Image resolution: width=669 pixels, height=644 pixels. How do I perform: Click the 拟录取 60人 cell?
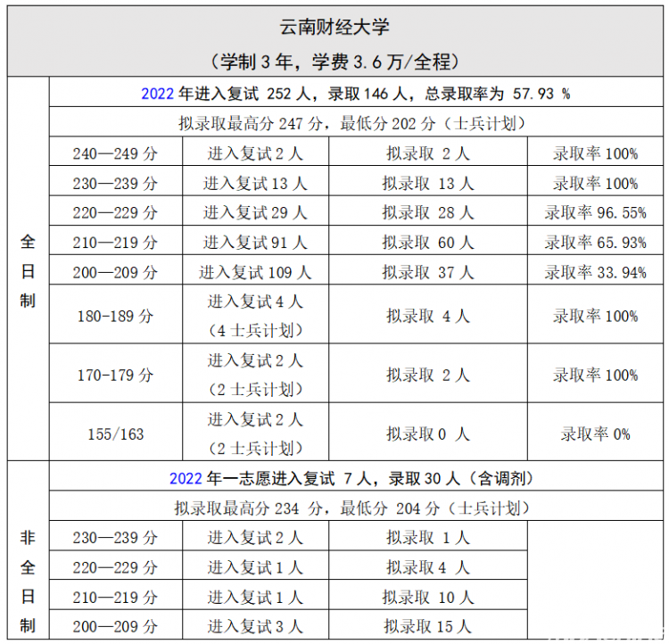coord(428,241)
